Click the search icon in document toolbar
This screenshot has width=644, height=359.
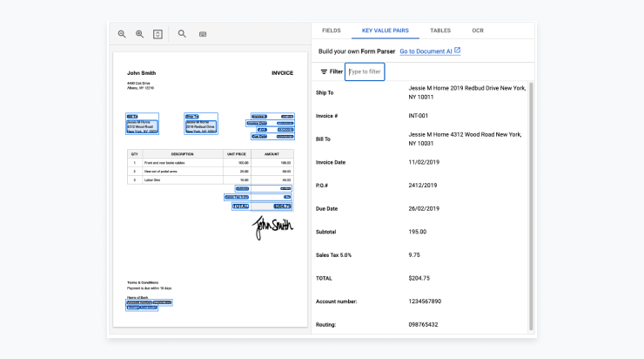coord(182,34)
